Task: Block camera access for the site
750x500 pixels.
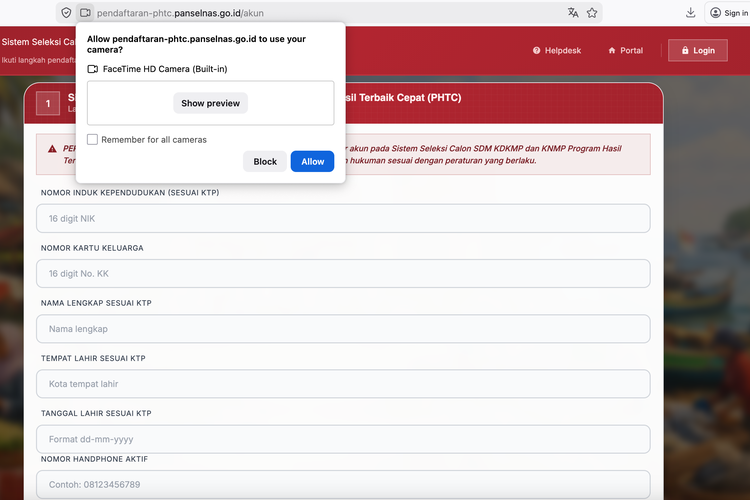Action: tap(265, 162)
